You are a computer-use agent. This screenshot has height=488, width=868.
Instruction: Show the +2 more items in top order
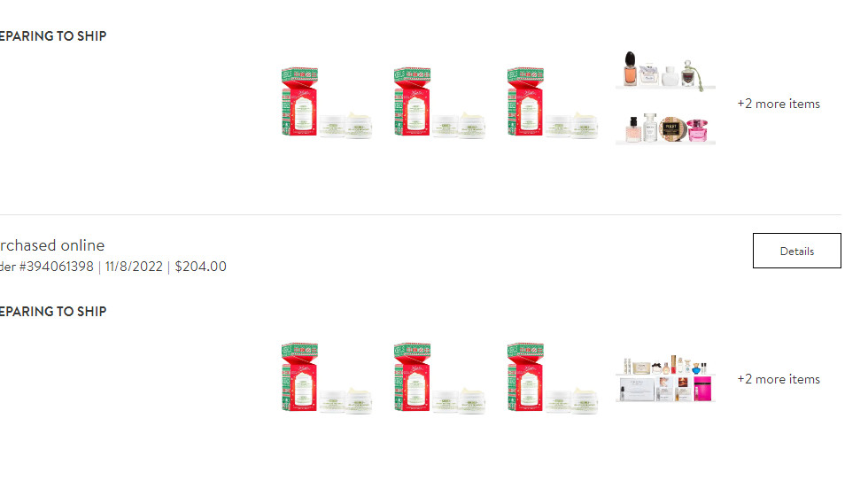tap(779, 104)
